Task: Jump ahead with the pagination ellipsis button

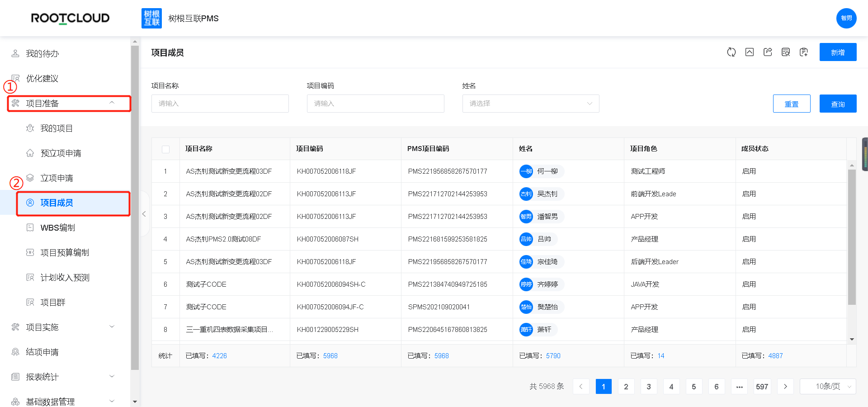Action: tap(739, 387)
